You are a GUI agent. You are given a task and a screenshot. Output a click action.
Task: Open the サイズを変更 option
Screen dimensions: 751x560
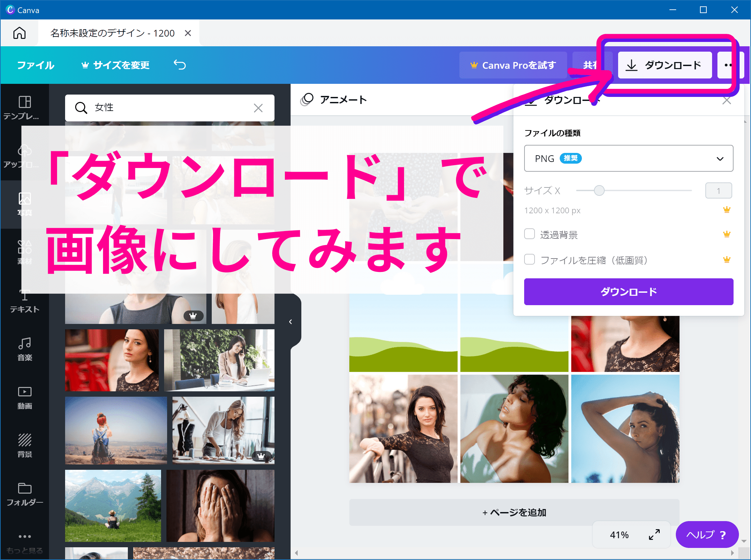[x=115, y=65]
